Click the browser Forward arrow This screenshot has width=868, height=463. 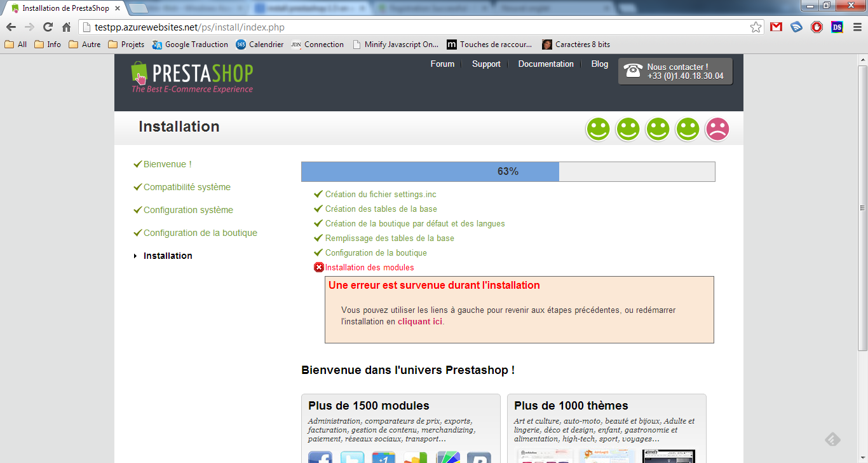(29, 27)
